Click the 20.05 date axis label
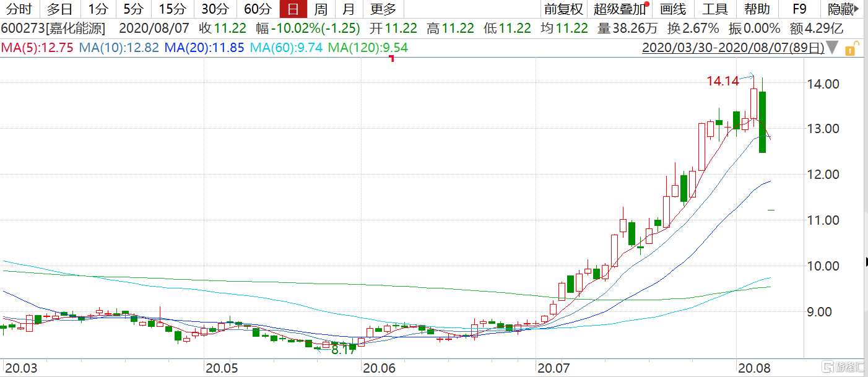 [223, 368]
